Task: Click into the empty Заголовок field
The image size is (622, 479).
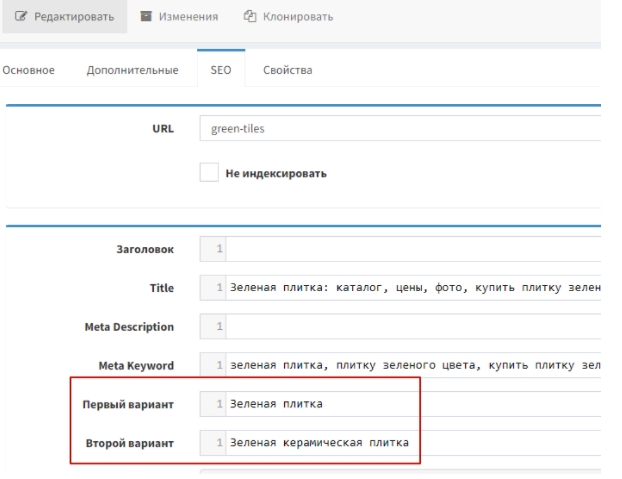Action: (410, 249)
